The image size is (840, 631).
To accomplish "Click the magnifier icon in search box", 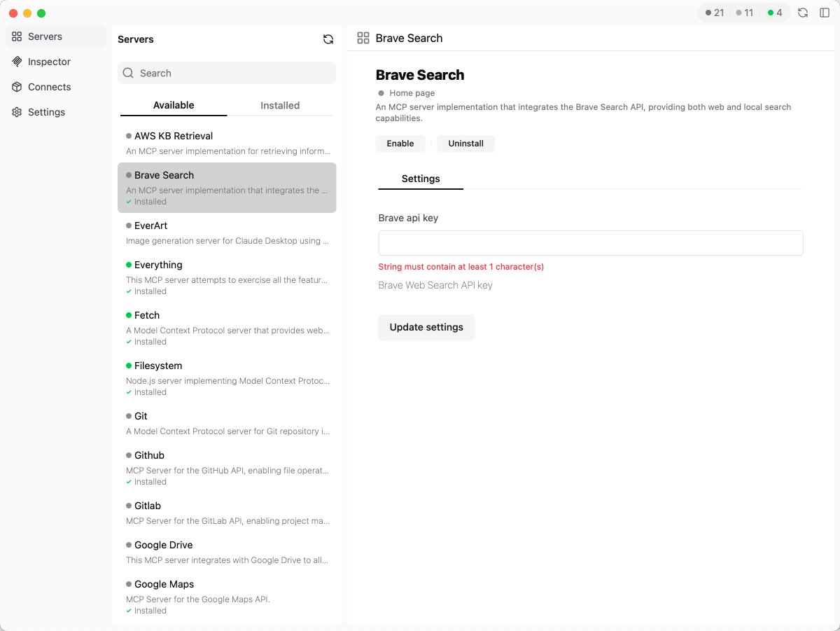I will click(x=128, y=73).
